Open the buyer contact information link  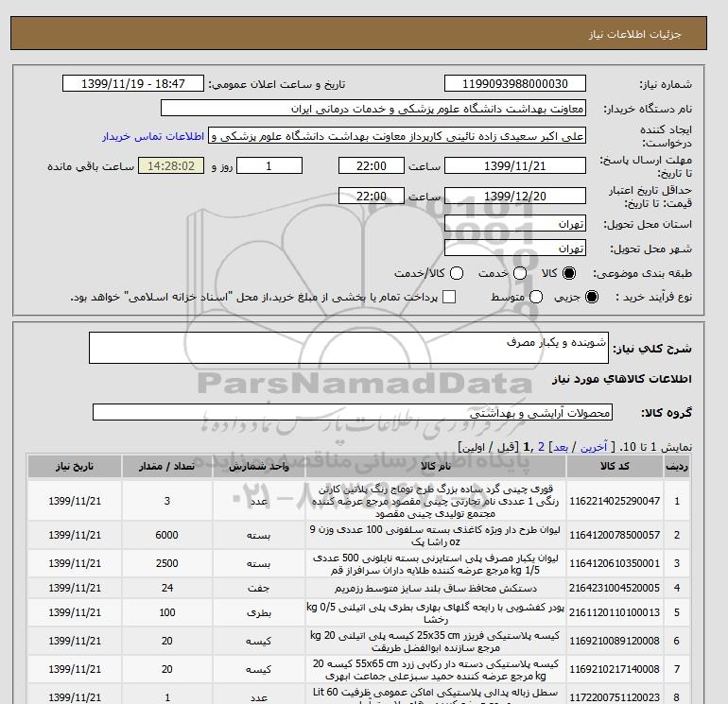[153, 136]
